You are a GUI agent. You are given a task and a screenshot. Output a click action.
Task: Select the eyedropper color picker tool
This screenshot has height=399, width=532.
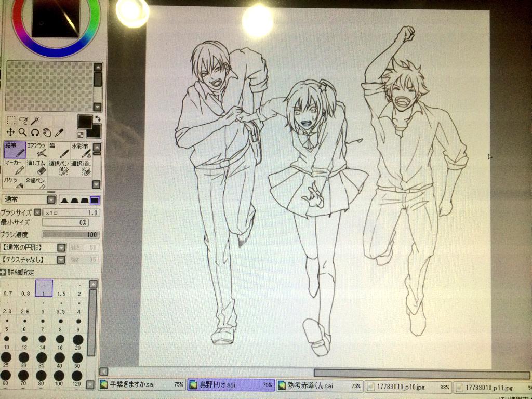point(59,132)
